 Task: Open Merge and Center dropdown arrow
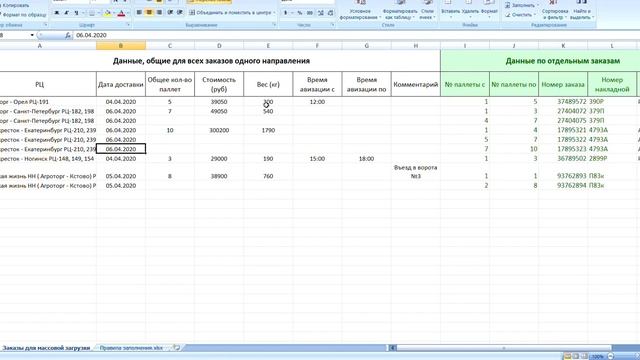click(274, 13)
